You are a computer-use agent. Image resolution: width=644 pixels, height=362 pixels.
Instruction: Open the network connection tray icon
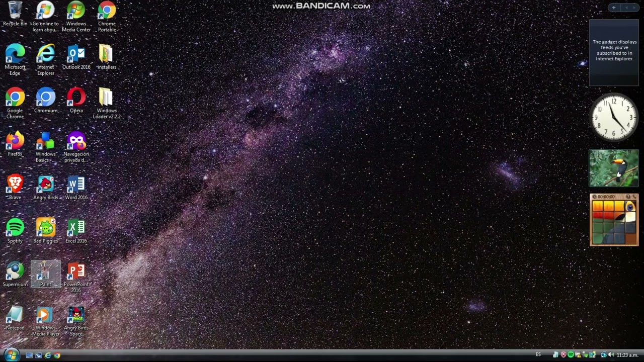tap(603, 354)
